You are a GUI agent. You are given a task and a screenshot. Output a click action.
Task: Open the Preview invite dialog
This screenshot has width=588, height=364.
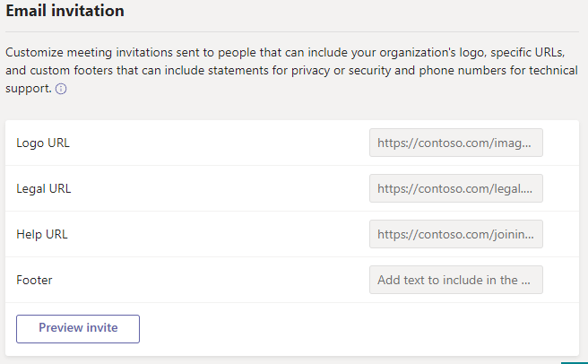pos(78,329)
